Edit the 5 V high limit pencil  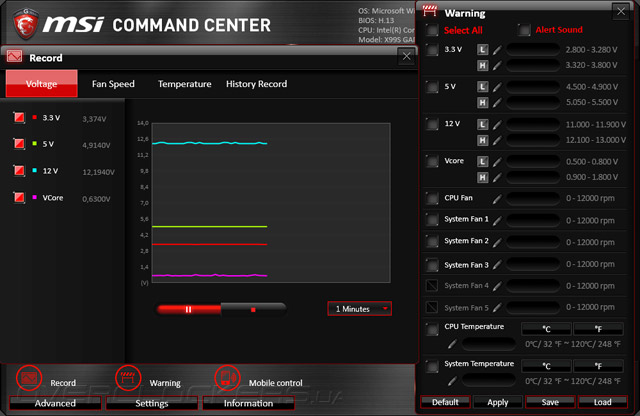[x=497, y=102]
